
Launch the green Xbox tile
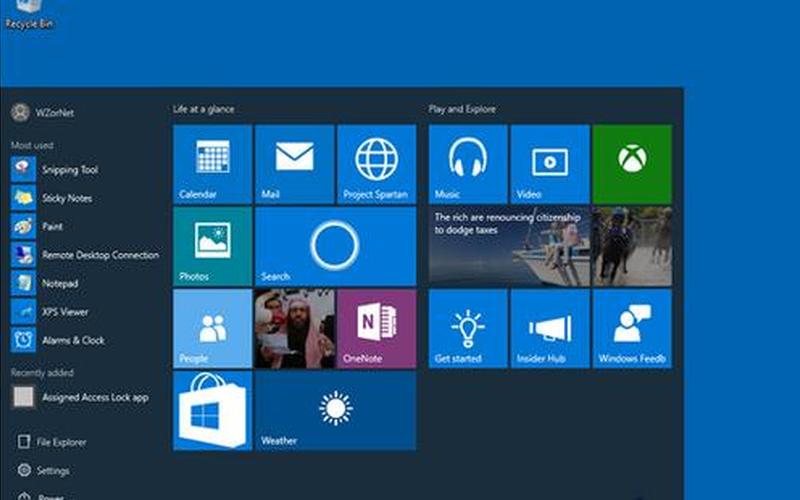click(632, 164)
